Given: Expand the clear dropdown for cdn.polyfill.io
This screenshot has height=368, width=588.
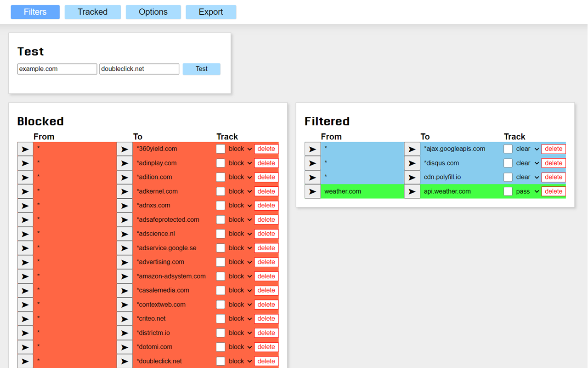Looking at the screenshot, I should (x=527, y=177).
